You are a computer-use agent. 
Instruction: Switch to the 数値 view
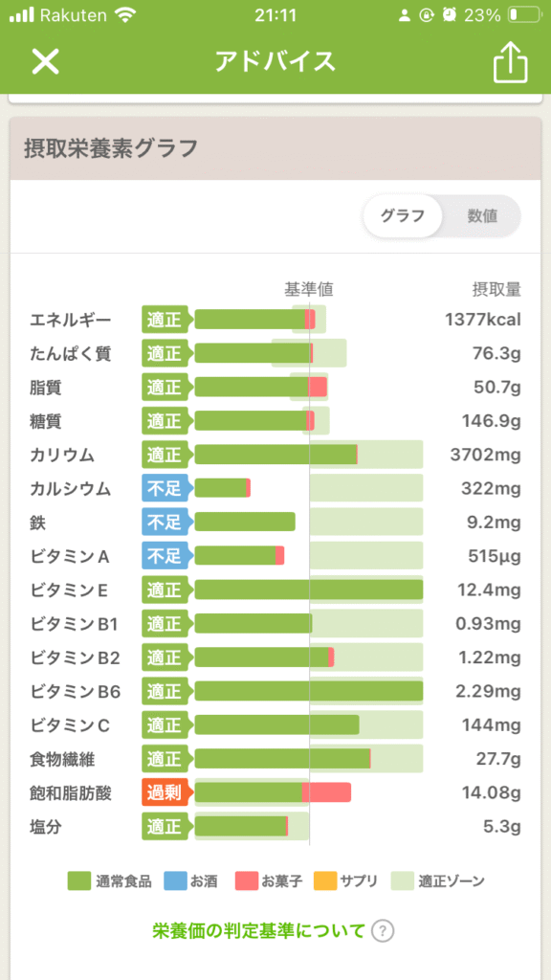482,216
